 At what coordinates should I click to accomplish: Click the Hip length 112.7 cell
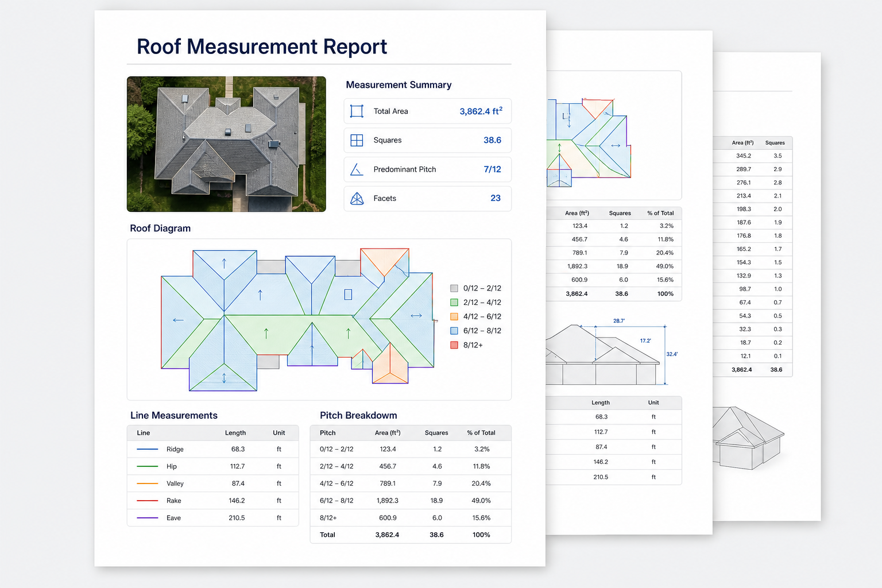tap(237, 466)
